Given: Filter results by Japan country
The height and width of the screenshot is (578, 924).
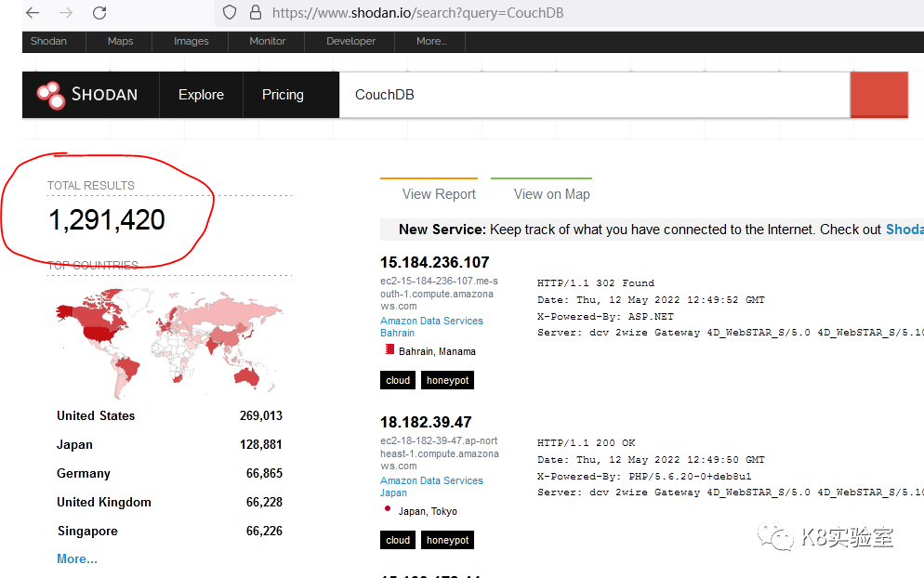Looking at the screenshot, I should click(74, 444).
